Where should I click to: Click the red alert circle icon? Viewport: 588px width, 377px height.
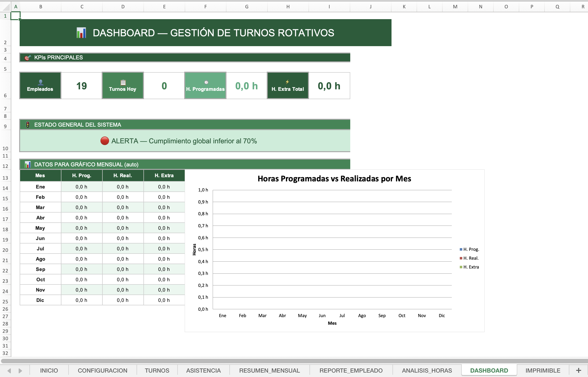105,141
